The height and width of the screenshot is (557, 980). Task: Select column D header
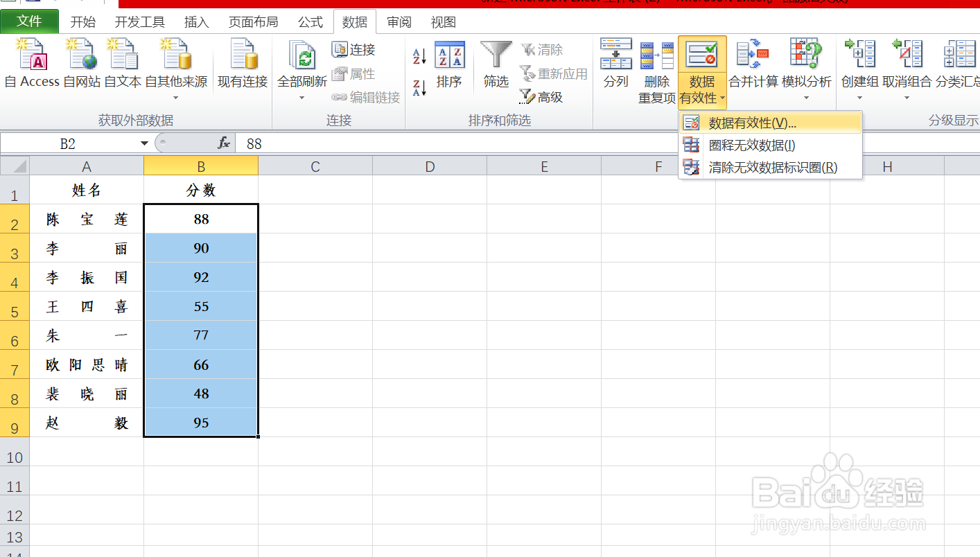tap(430, 166)
